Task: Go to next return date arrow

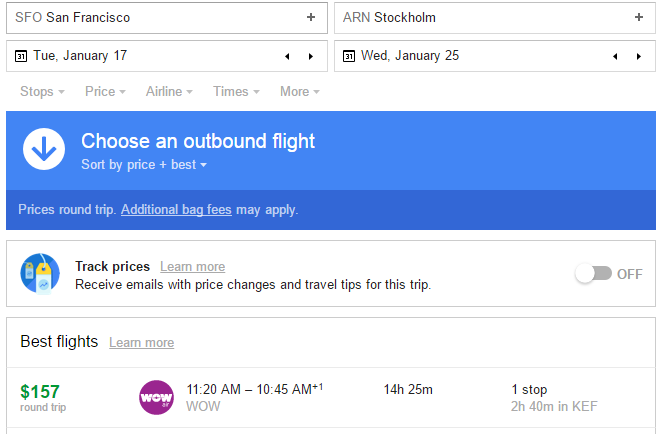Action: click(638, 56)
